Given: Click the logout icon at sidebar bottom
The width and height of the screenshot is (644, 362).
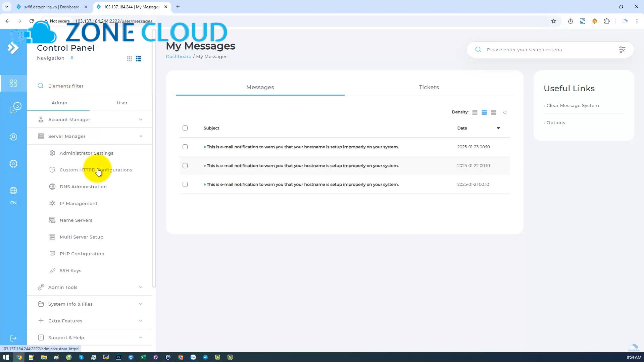Looking at the screenshot, I should (13, 338).
